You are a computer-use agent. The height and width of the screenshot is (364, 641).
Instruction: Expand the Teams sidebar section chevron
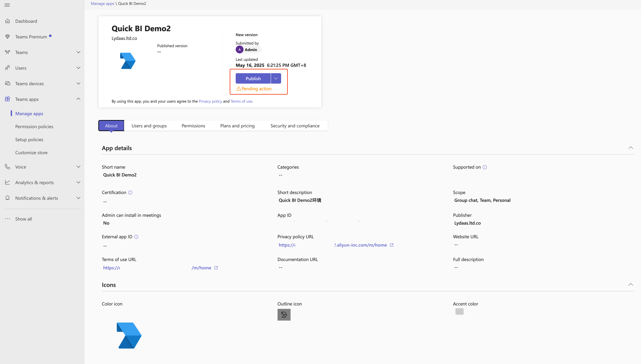point(78,52)
